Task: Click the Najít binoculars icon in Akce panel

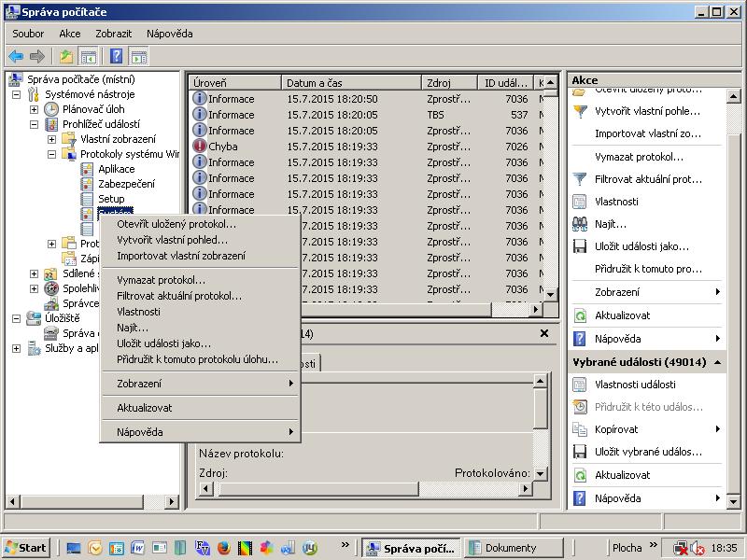Action: [580, 224]
